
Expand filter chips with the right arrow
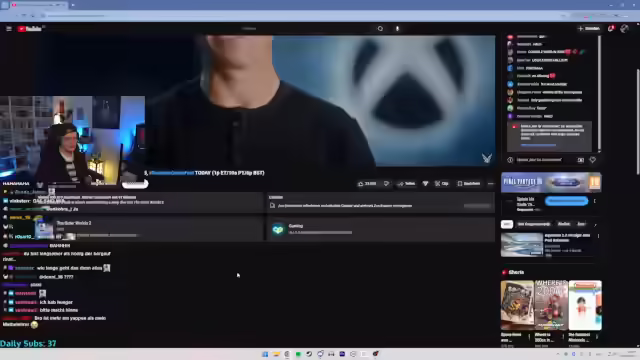click(596, 224)
